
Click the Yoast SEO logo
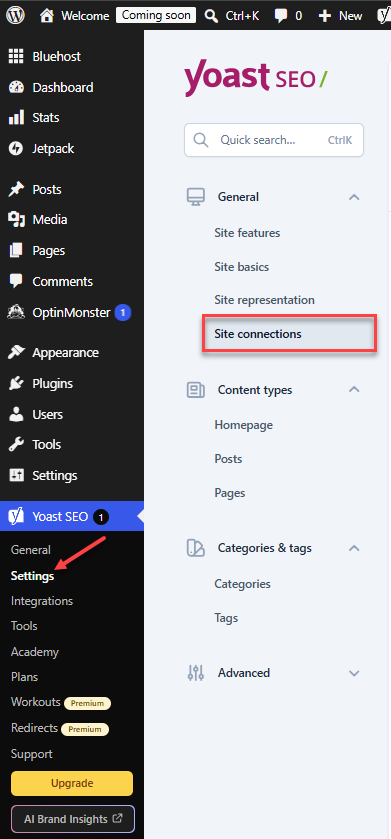click(256, 79)
